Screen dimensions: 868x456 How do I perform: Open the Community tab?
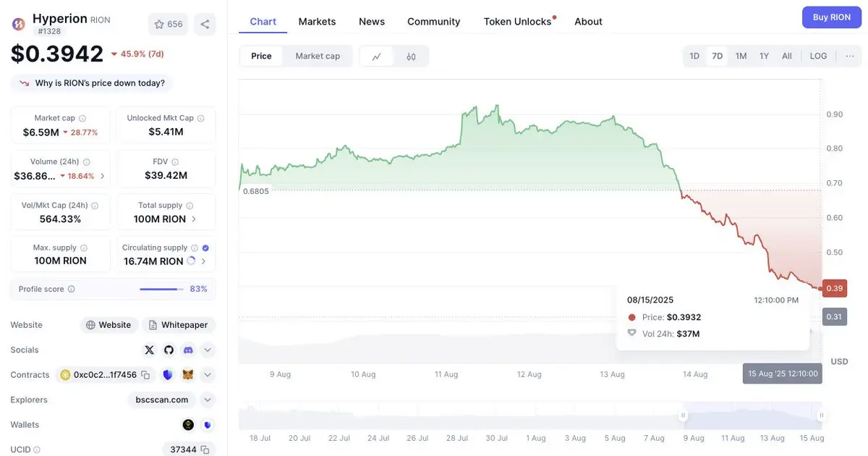[434, 22]
